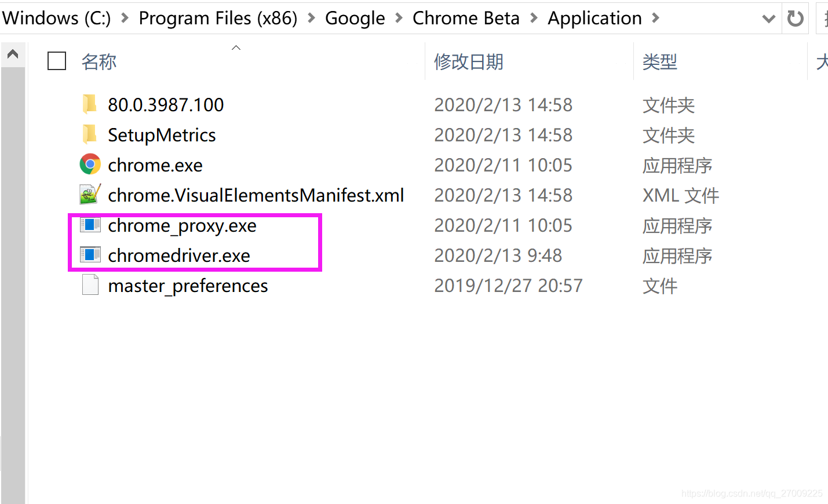The image size is (828, 504).
Task: Select chrome.VisualElementsManifest.xml file name
Action: click(256, 195)
